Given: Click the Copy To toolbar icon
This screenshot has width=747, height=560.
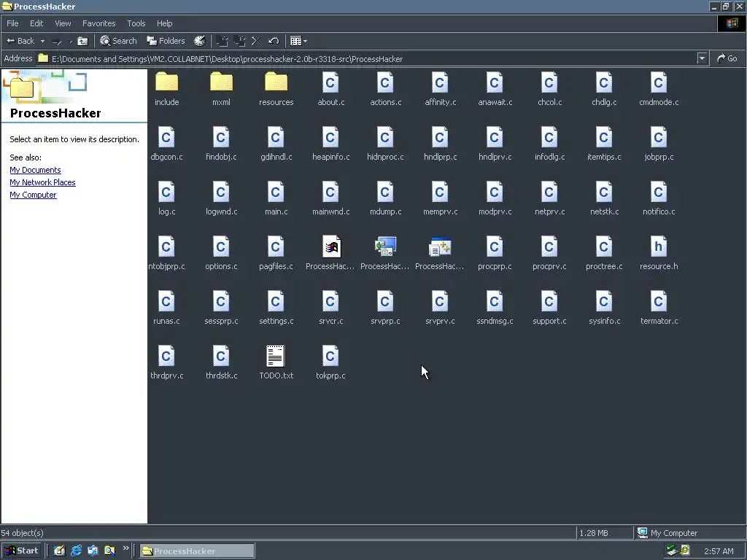Looking at the screenshot, I should tap(239, 41).
